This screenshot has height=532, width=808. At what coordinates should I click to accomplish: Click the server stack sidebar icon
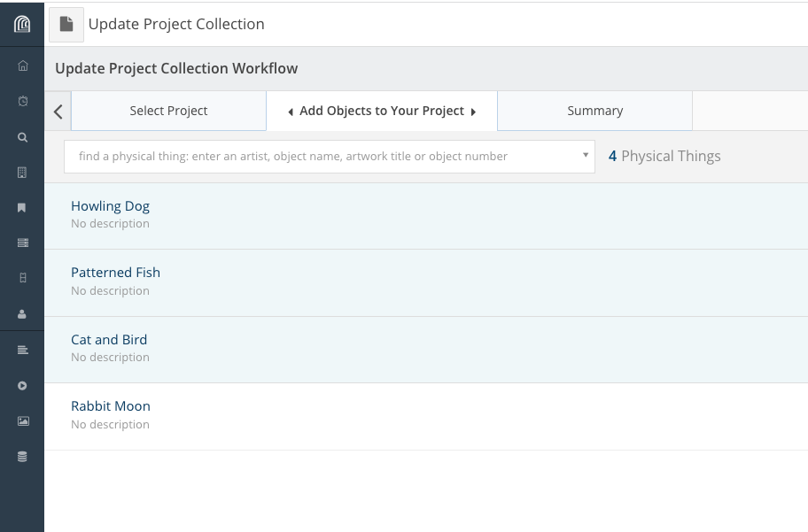[x=23, y=243]
